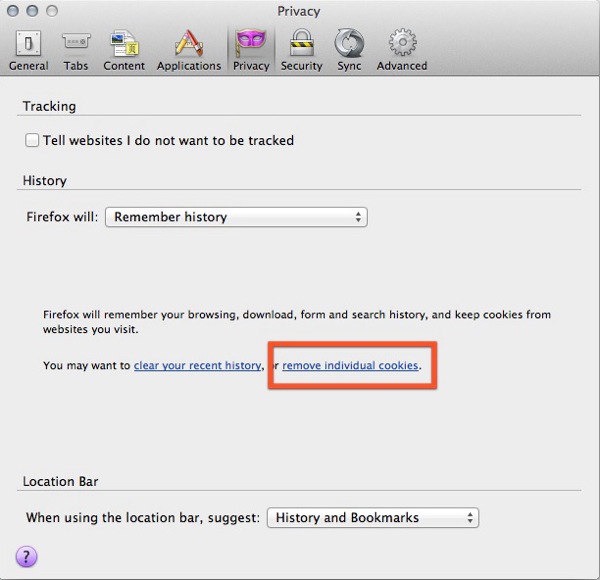Open the Sync preferences pane
This screenshot has width=600, height=580.
pos(349,50)
